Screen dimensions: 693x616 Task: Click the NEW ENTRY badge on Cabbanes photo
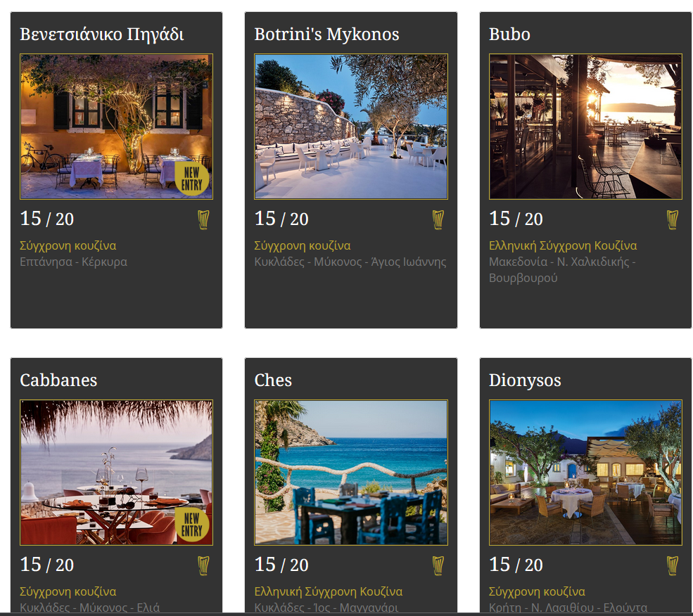pos(192,525)
